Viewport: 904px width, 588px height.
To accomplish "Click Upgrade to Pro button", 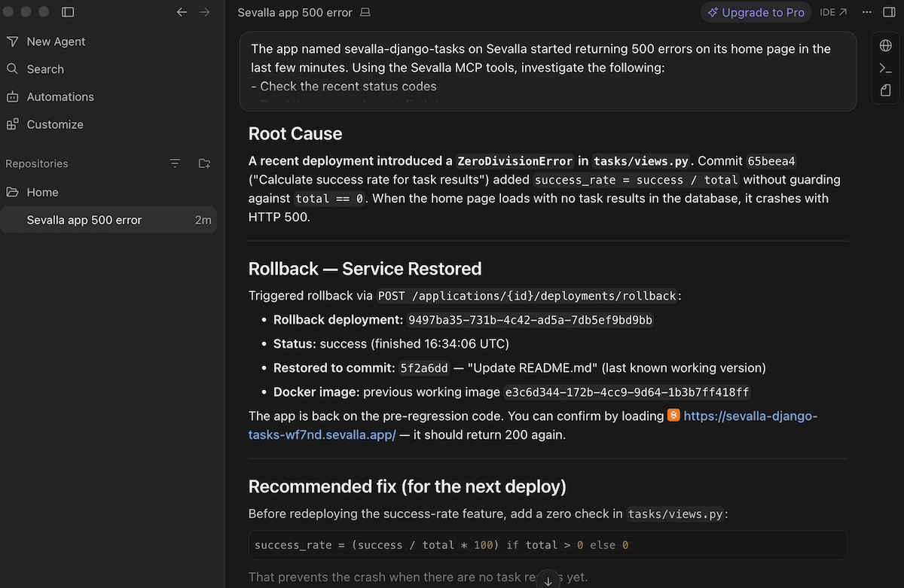I will (x=756, y=12).
